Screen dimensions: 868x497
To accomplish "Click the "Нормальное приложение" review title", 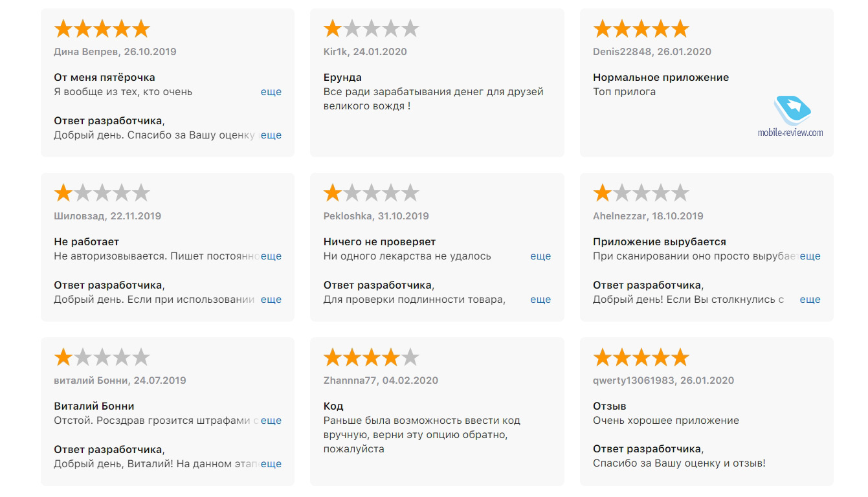I will [x=661, y=78].
